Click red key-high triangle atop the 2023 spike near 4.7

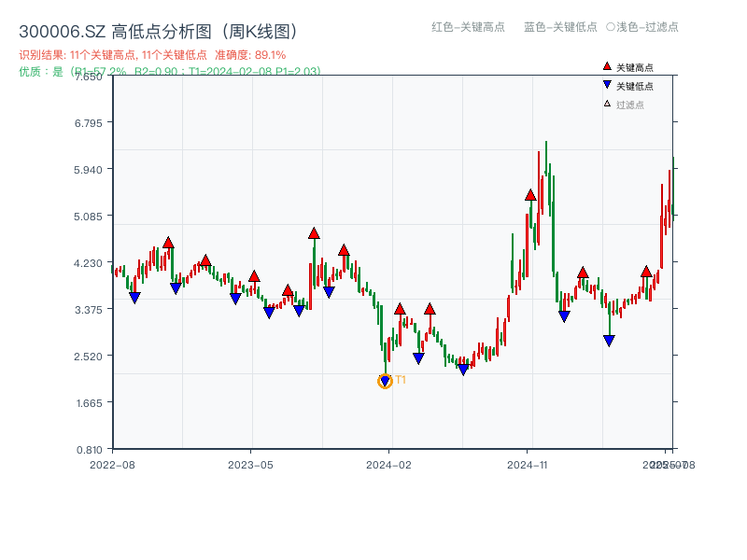(x=314, y=233)
